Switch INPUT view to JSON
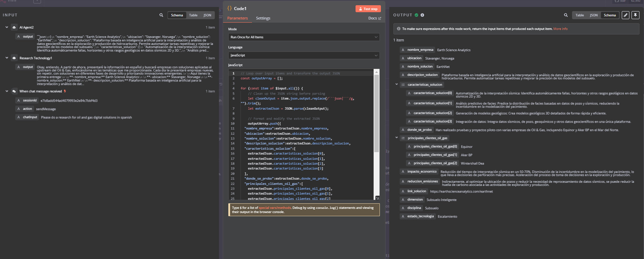 coord(207,15)
